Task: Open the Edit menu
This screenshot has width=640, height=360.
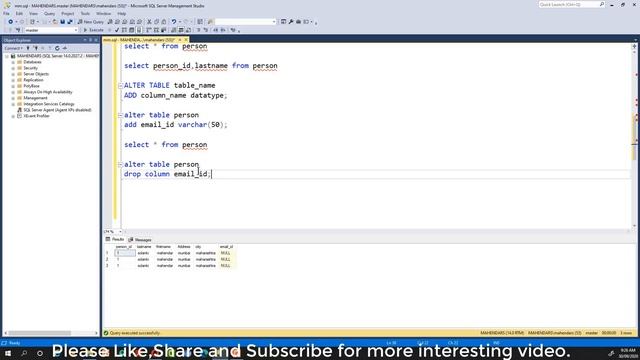Action: point(19,13)
